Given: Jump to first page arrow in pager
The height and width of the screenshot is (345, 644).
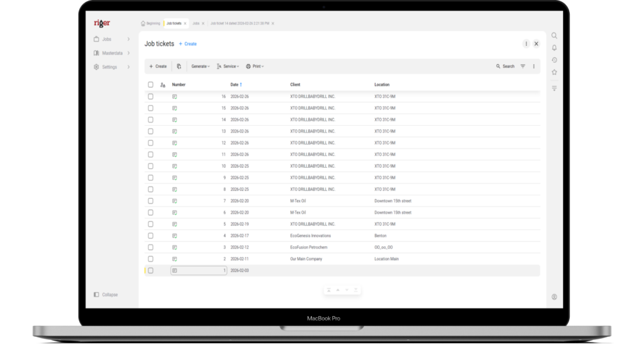Looking at the screenshot, I should pyautogui.click(x=328, y=290).
